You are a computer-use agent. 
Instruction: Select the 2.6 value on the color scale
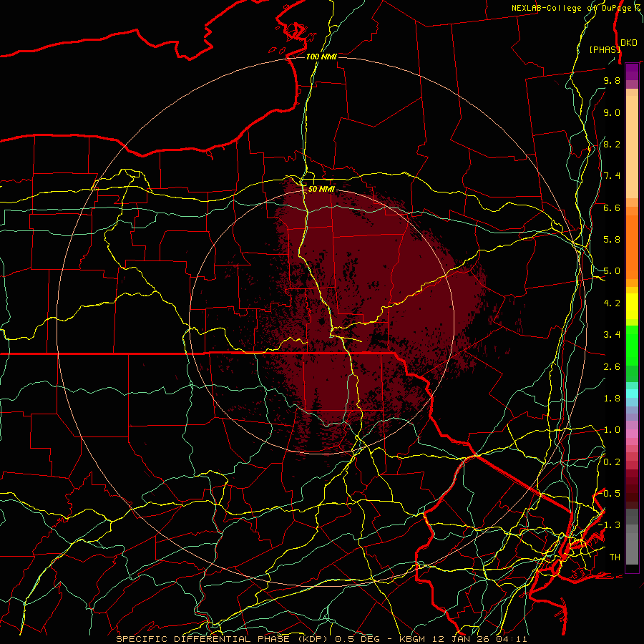612,367
